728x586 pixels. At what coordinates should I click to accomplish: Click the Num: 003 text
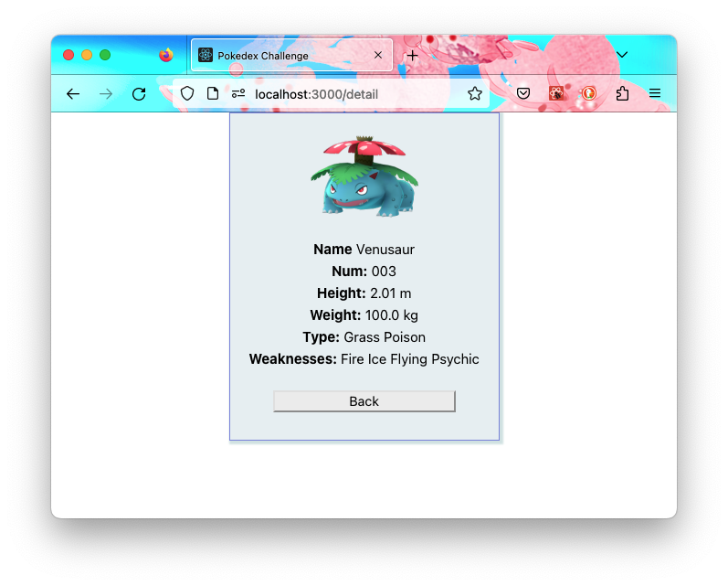364,272
